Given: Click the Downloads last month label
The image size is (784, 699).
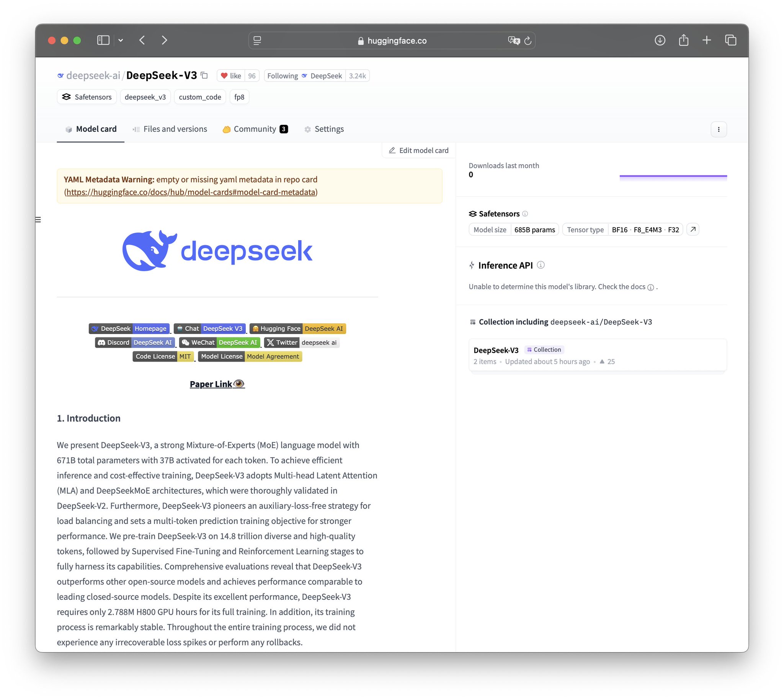Looking at the screenshot, I should click(x=504, y=165).
